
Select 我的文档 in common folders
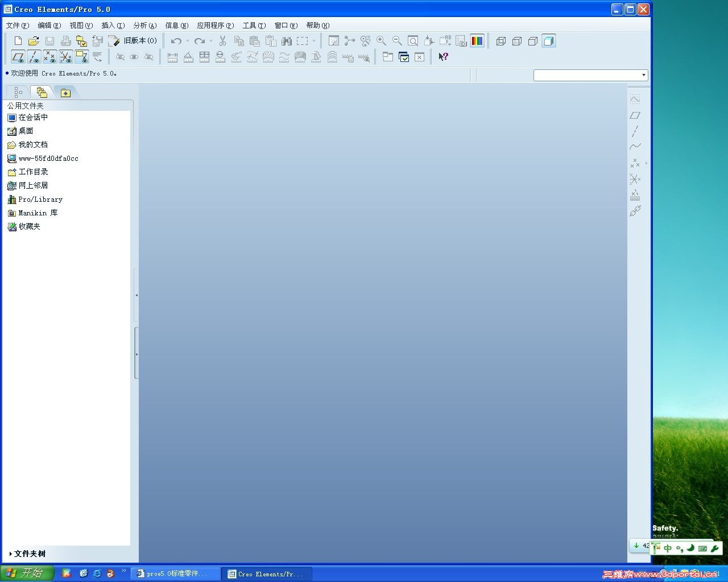[27, 144]
